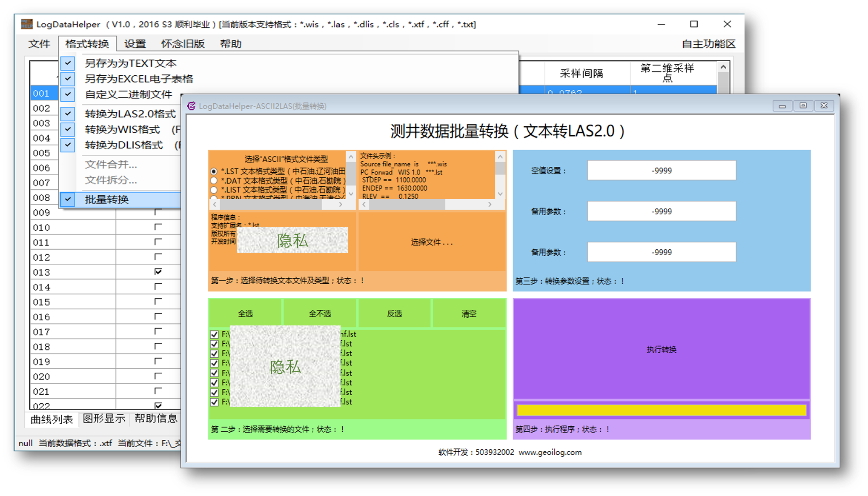Switch to the 曲线列表 tab
This screenshot has width=868, height=496.
pyautogui.click(x=52, y=419)
